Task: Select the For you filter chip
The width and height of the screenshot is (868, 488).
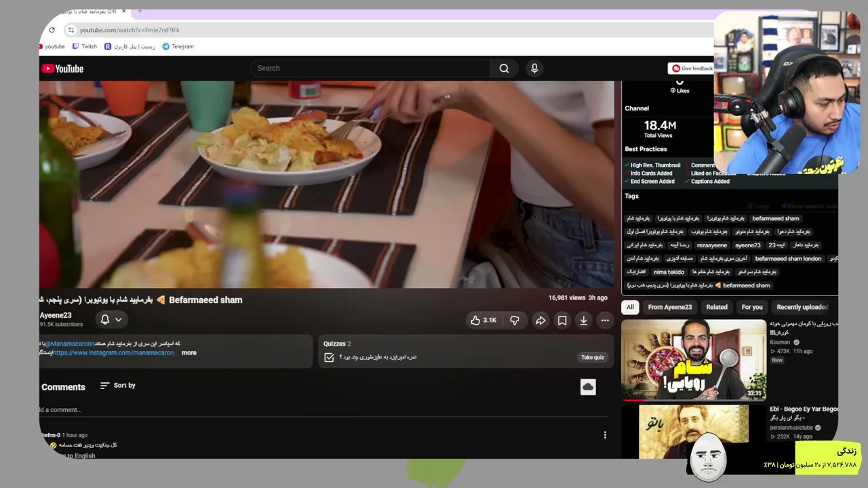Action: pyautogui.click(x=752, y=307)
